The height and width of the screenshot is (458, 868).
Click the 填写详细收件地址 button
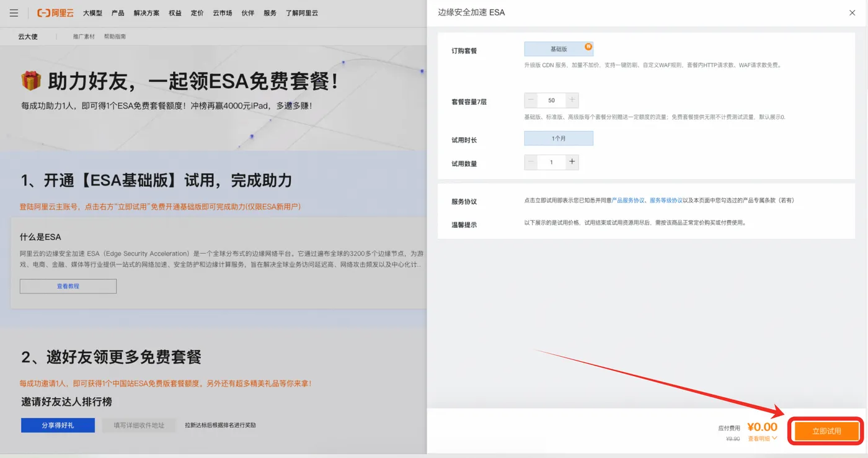click(139, 425)
